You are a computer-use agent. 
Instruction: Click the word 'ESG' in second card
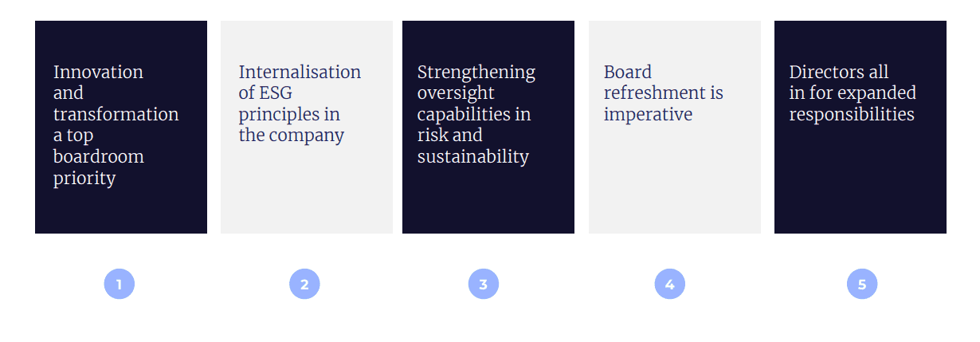click(x=275, y=93)
